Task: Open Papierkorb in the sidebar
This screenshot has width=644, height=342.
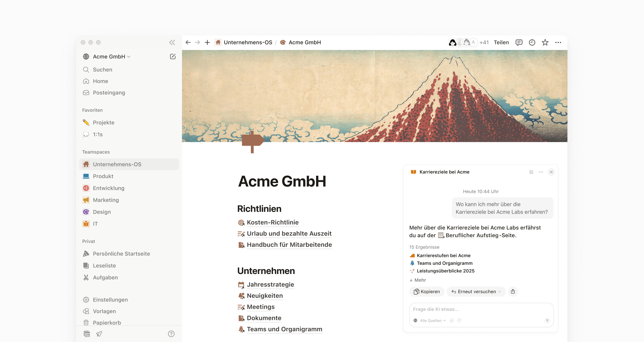Action: click(x=129, y=322)
